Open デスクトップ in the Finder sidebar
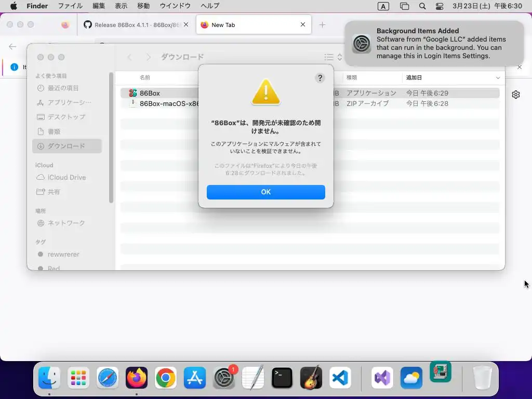Screen dimensions: 532x399 61,117
